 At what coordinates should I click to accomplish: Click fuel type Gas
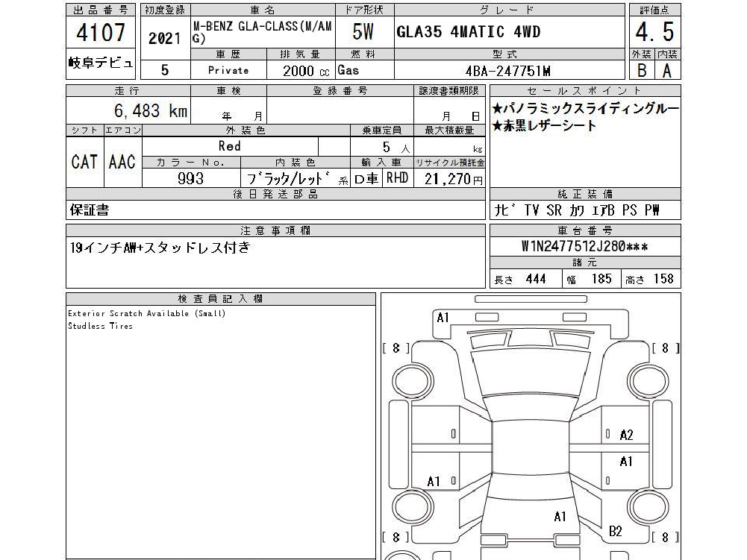pos(348,70)
